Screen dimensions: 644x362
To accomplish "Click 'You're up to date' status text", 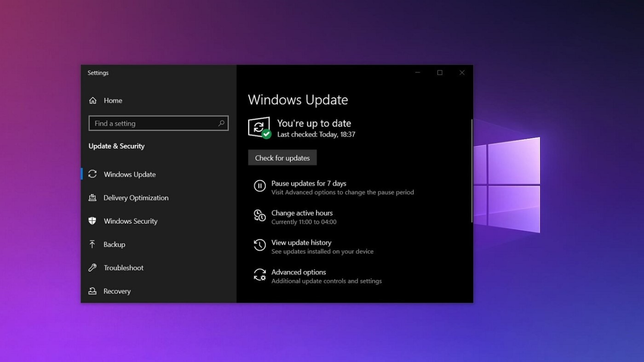I will (314, 123).
